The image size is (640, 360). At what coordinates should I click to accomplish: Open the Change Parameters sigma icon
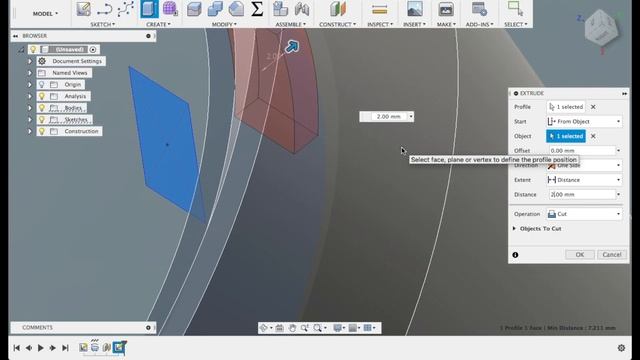(x=257, y=9)
